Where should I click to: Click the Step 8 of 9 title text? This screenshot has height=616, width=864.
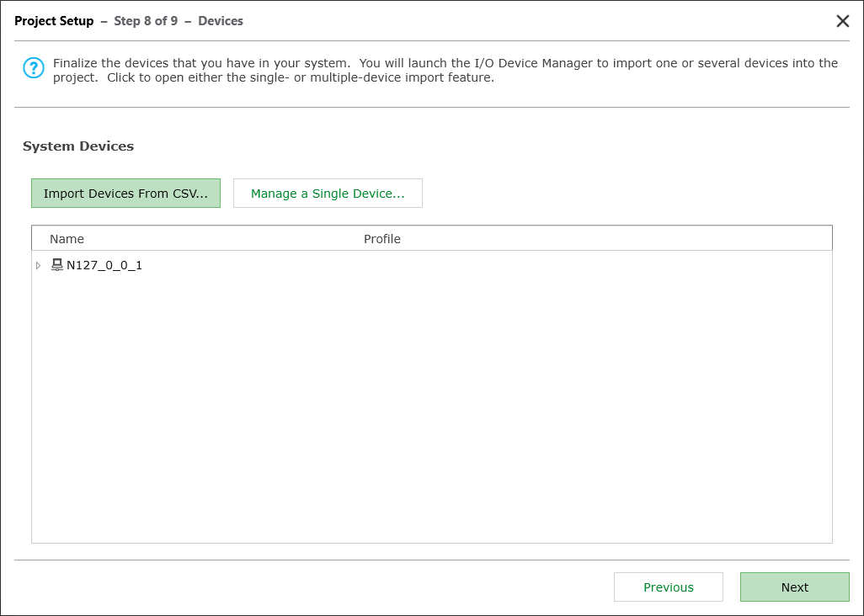pos(146,21)
